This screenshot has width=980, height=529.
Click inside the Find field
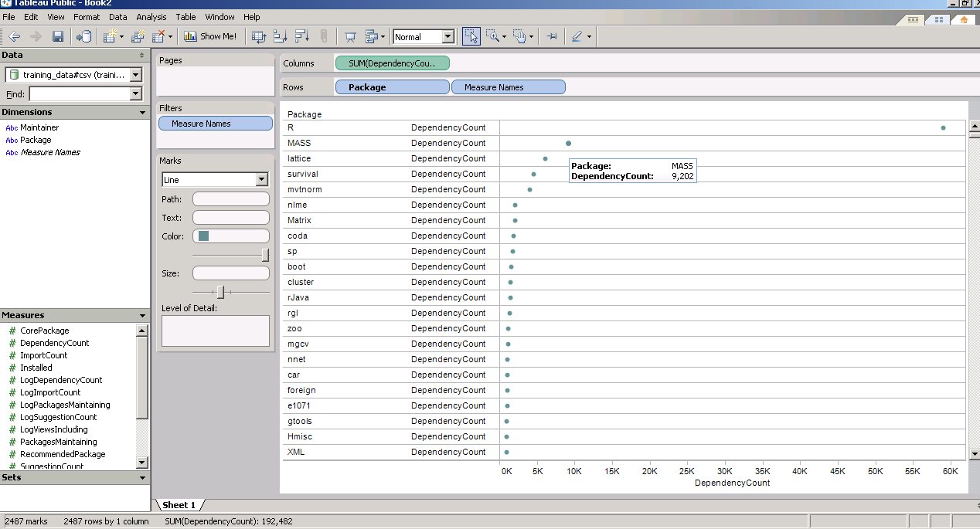79,94
